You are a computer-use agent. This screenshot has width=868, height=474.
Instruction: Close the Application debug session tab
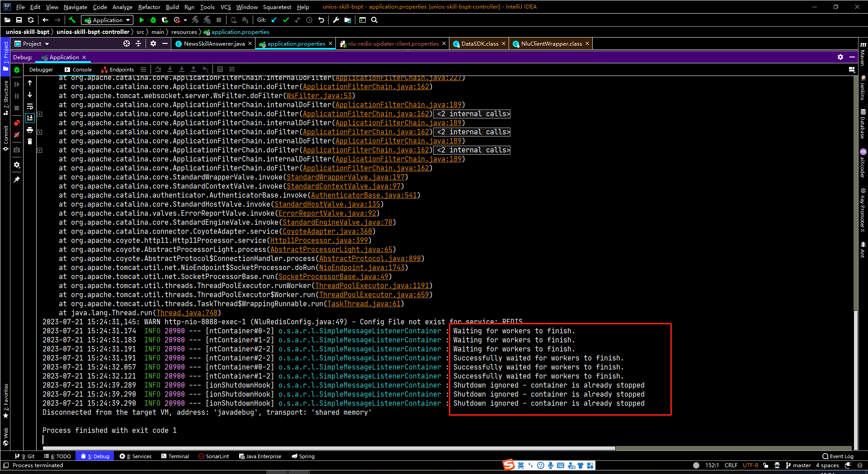84,57
